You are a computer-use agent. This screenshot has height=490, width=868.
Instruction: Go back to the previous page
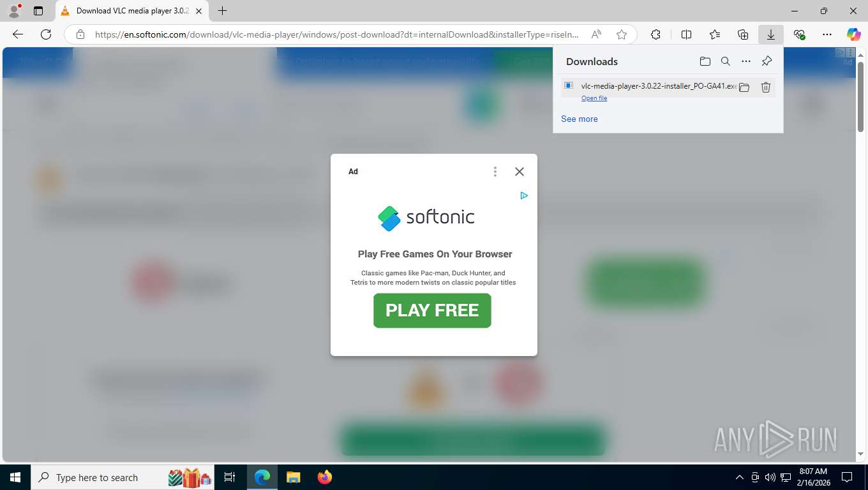pos(18,34)
